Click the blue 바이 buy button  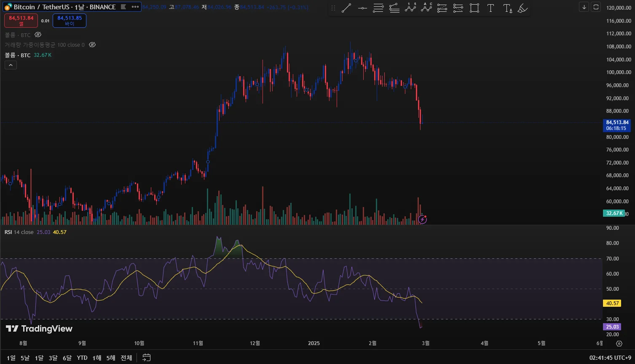coord(70,21)
